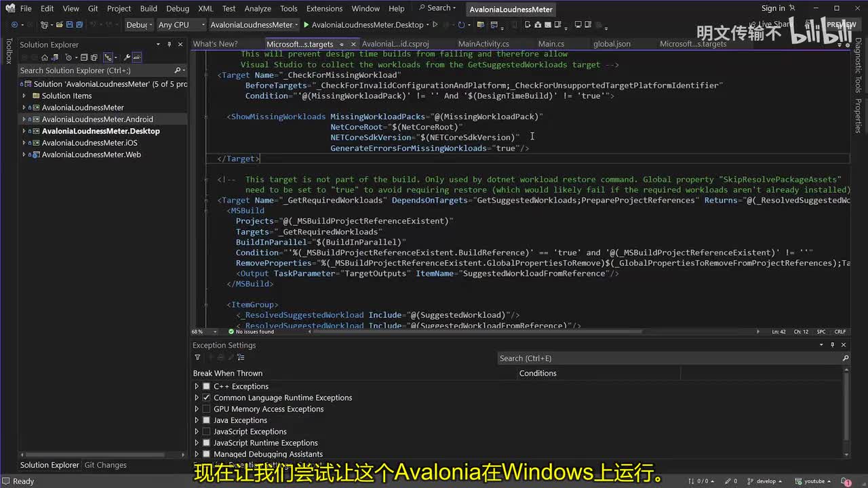This screenshot has height=488, width=868.
Task: Toggle GPU Memory Access Exceptions checkbox
Action: pyautogui.click(x=207, y=409)
